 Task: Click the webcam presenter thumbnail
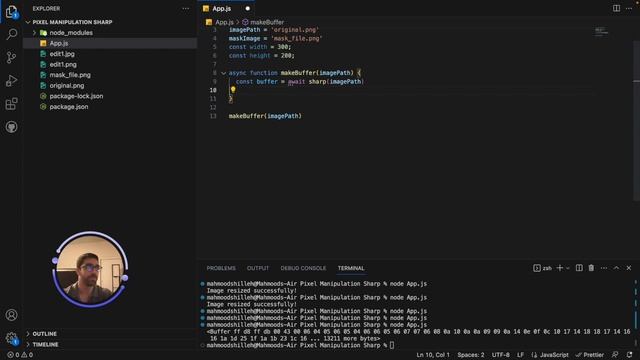[90, 269]
